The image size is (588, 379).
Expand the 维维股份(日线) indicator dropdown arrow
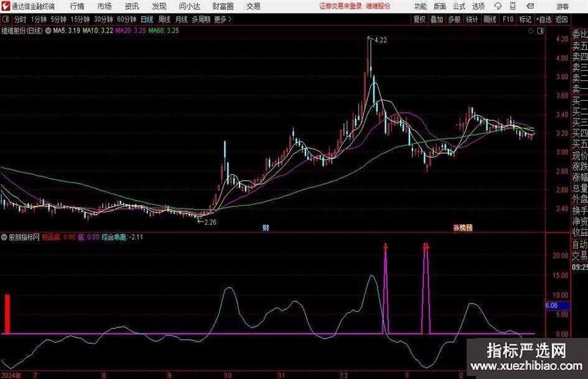pos(48,31)
